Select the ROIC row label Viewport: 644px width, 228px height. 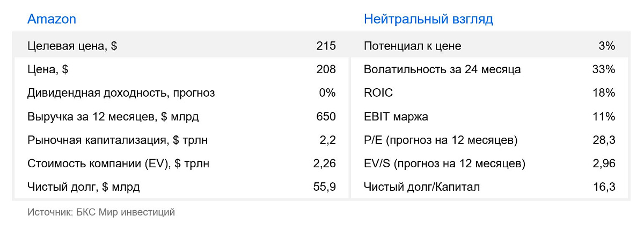[x=378, y=93]
